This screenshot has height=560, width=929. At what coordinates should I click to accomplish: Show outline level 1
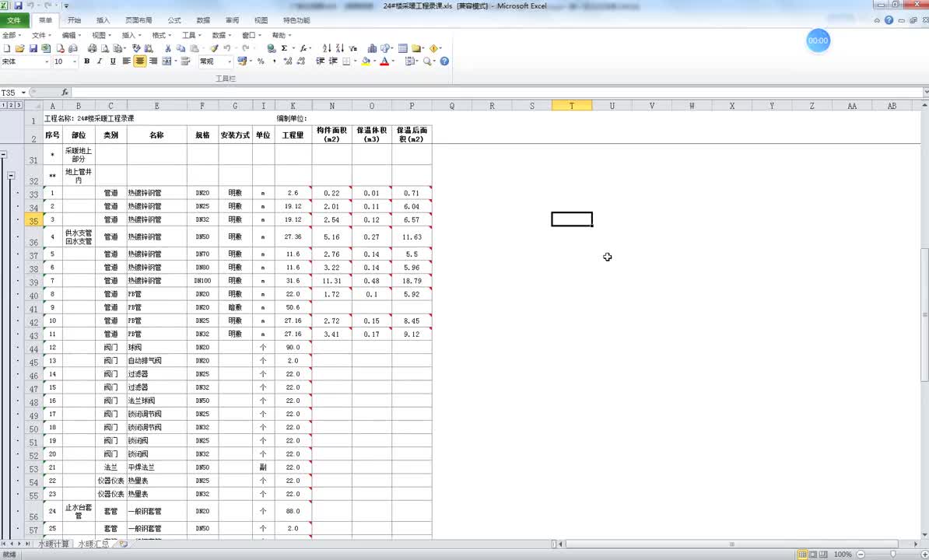coord(4,105)
